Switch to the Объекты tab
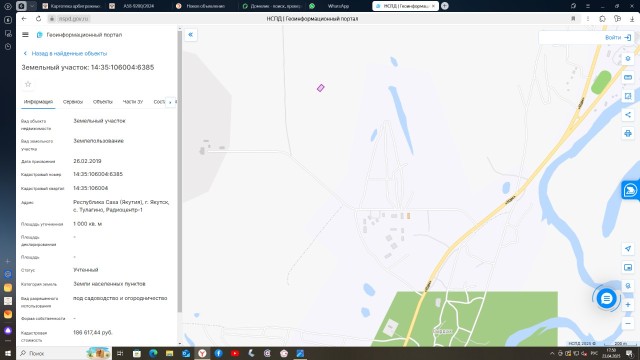Viewport: 640px width, 360px height. point(102,102)
